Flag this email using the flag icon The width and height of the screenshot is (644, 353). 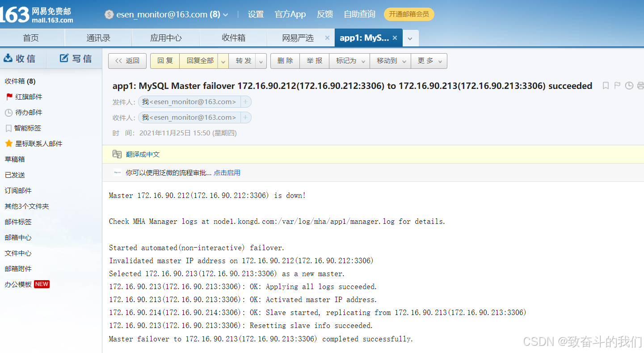point(617,86)
